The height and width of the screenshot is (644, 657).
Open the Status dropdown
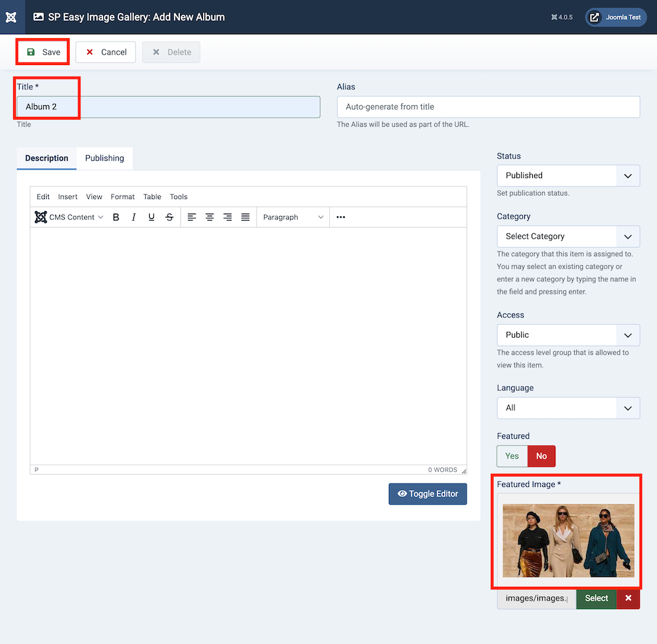[568, 175]
